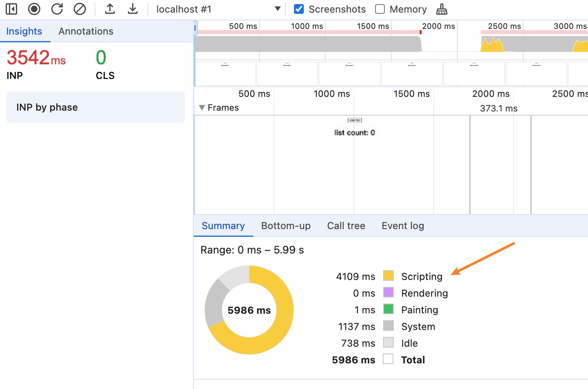This screenshot has width=588, height=389.
Task: Open the Event log tab
Action: click(x=402, y=226)
